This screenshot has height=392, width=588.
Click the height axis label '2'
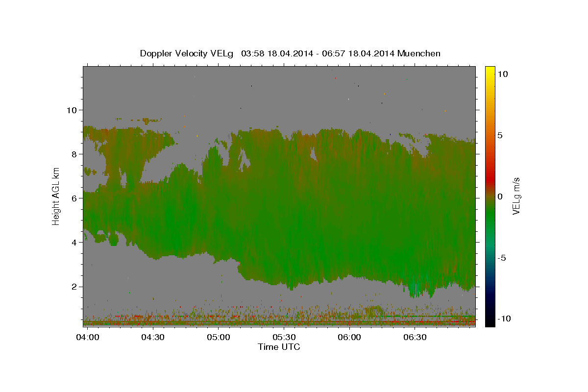73,287
